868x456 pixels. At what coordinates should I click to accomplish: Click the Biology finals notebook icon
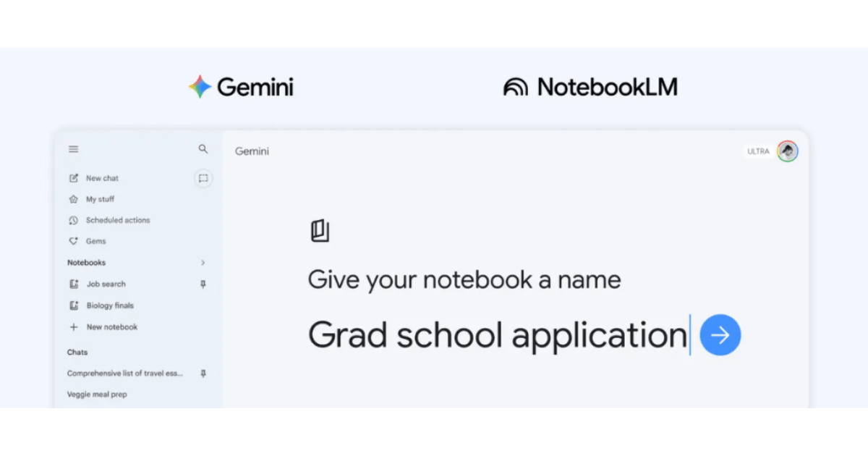click(x=74, y=305)
